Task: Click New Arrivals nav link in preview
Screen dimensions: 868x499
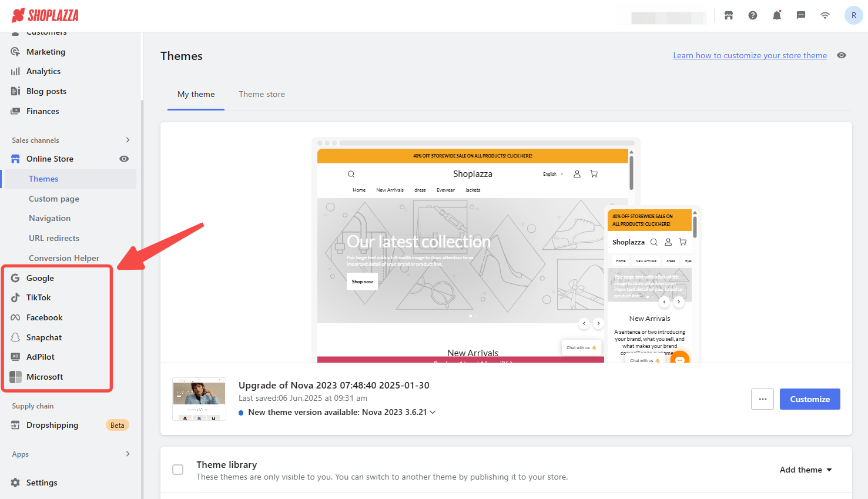Action: coord(390,190)
